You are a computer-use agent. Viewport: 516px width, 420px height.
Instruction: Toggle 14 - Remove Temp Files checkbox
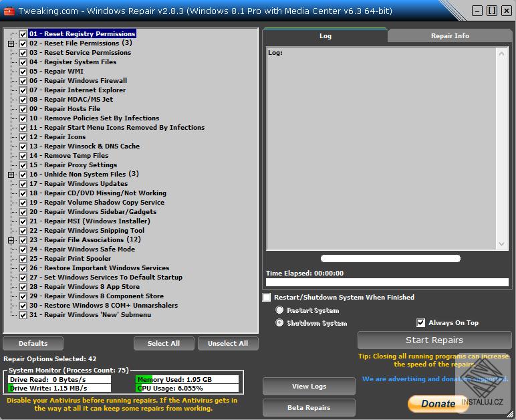23,156
